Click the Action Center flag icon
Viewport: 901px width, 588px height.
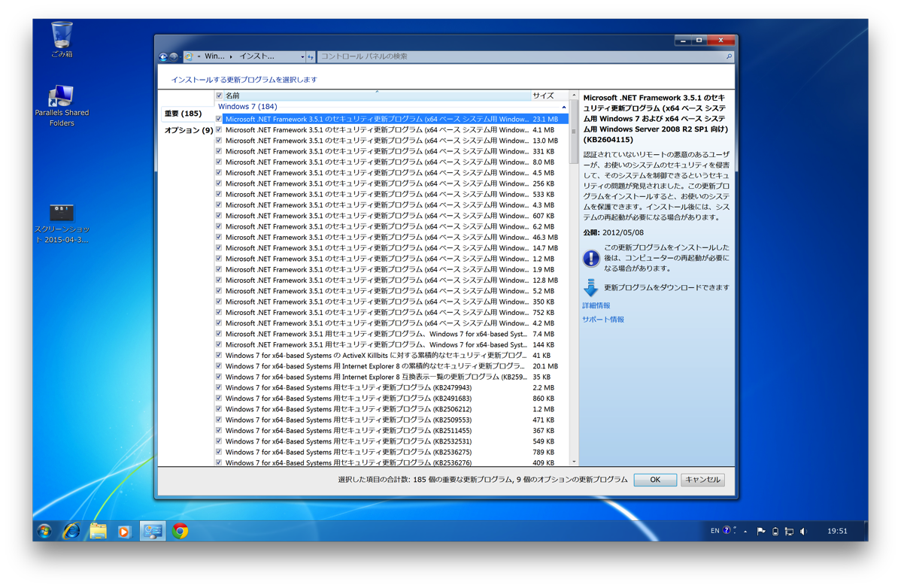click(762, 530)
